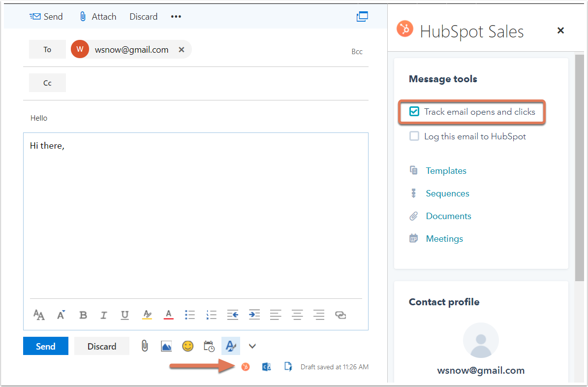Image resolution: width=588 pixels, height=387 pixels.
Task: Increase paragraph indent
Action: [x=254, y=315]
